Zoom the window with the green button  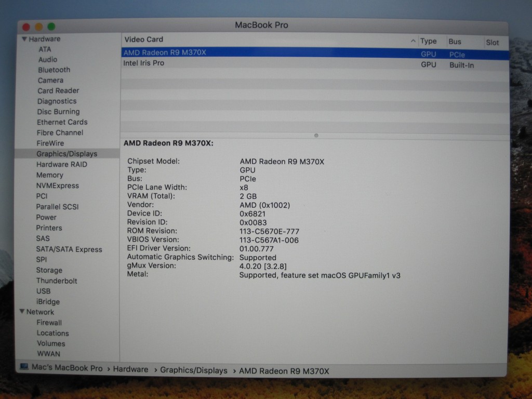[51, 26]
